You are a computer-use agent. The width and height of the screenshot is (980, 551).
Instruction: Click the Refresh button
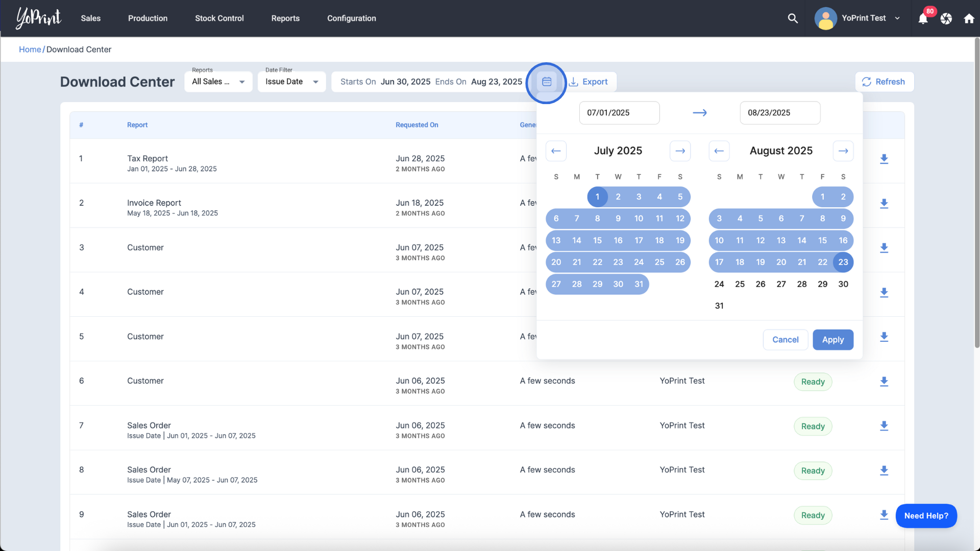(884, 82)
